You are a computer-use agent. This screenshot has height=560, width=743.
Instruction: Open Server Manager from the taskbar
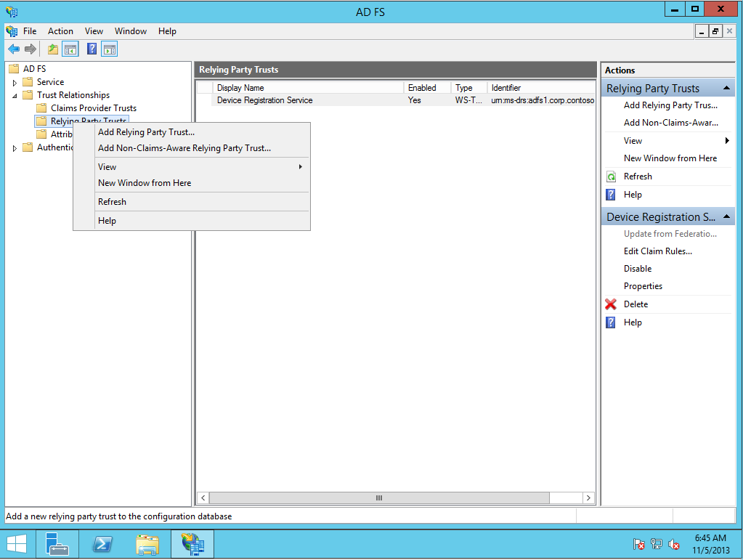point(57,544)
